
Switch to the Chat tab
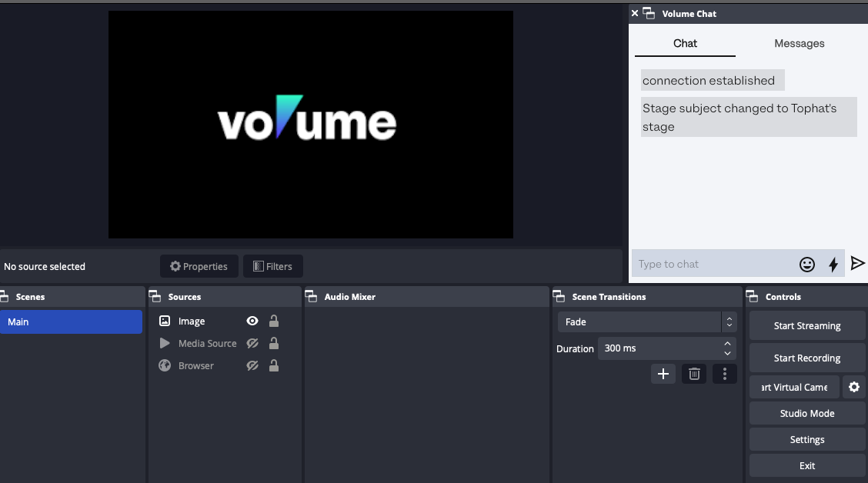click(685, 43)
